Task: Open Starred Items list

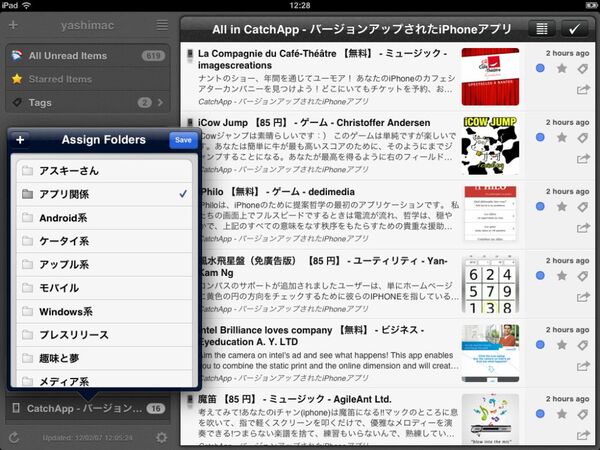Action: point(88,79)
